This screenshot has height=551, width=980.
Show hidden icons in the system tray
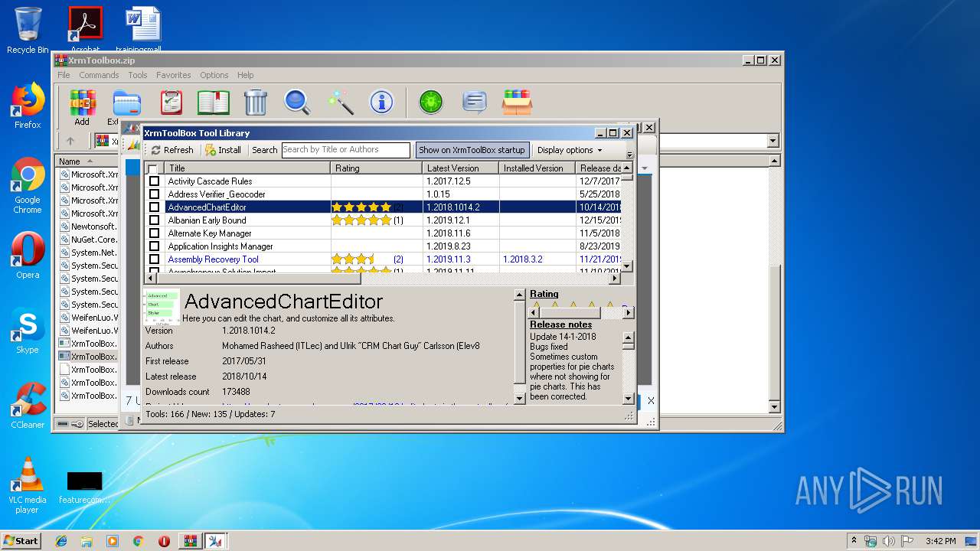click(854, 541)
